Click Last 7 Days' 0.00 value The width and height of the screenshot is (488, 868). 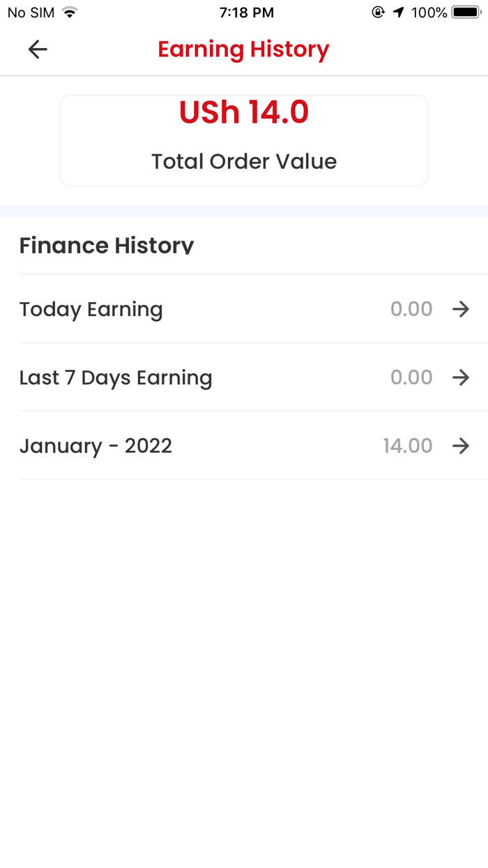(411, 377)
